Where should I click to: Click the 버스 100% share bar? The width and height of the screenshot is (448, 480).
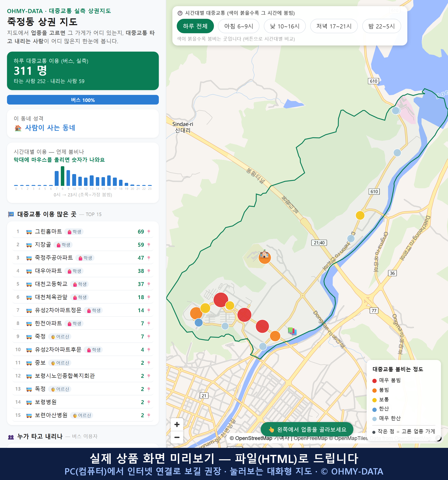(x=83, y=100)
